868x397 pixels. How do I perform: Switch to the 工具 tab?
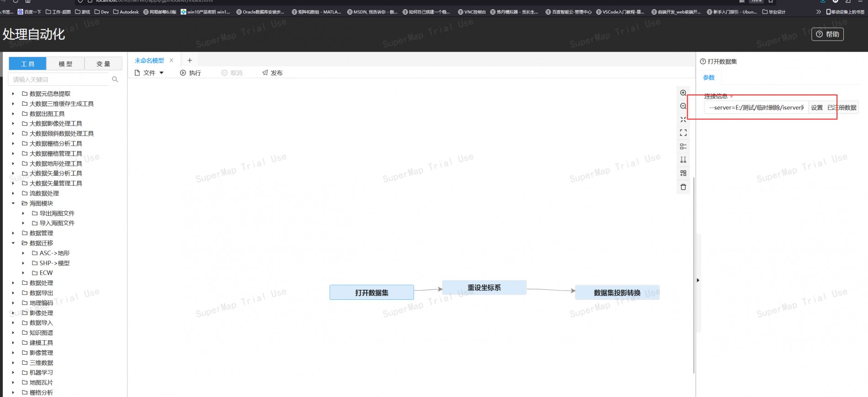(x=27, y=64)
